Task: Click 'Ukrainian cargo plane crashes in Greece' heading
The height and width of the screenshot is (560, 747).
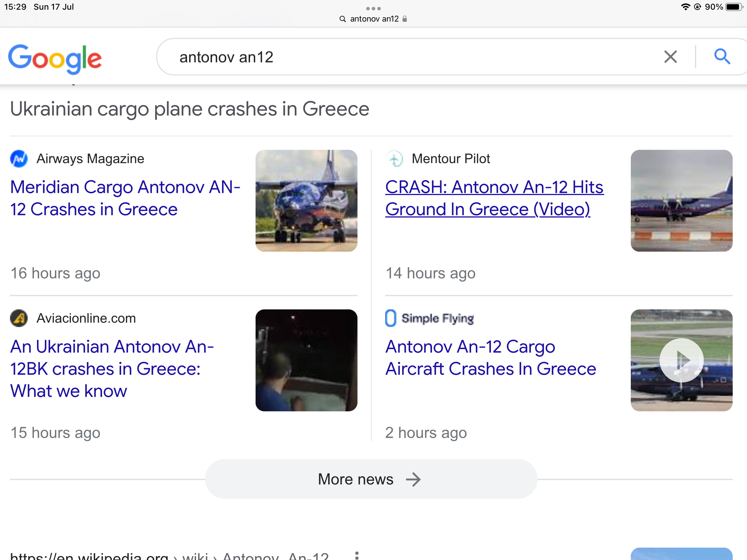Action: click(190, 109)
